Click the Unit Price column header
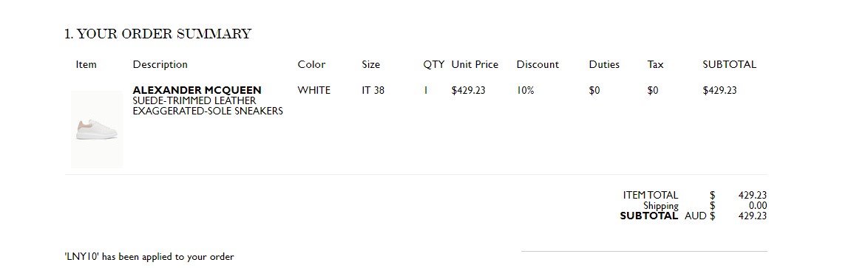 pos(475,65)
